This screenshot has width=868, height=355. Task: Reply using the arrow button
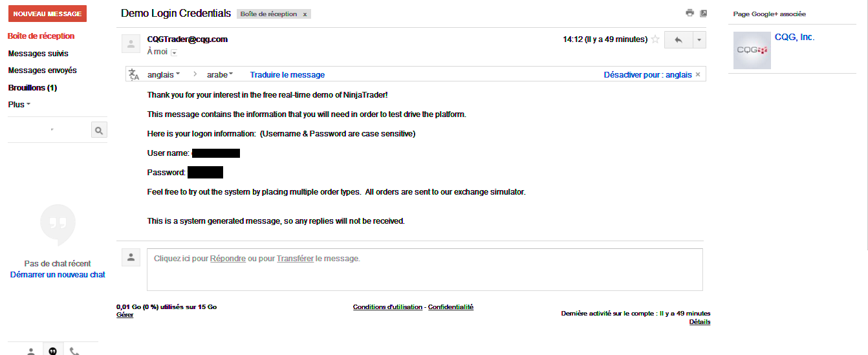678,39
